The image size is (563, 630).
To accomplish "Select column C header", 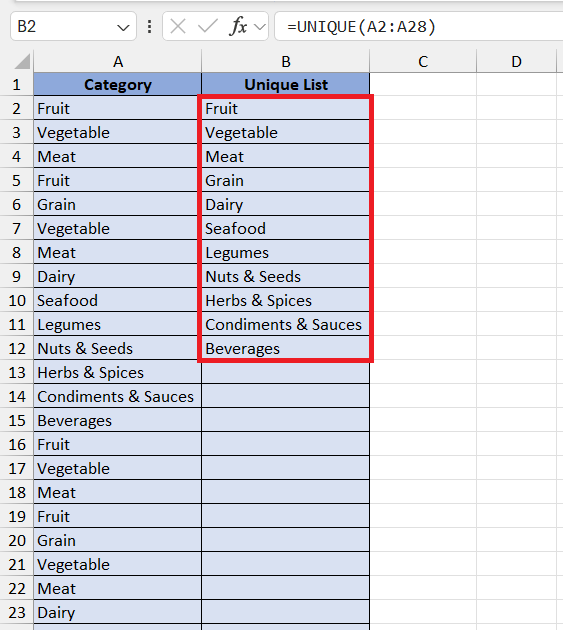I will coord(423,61).
